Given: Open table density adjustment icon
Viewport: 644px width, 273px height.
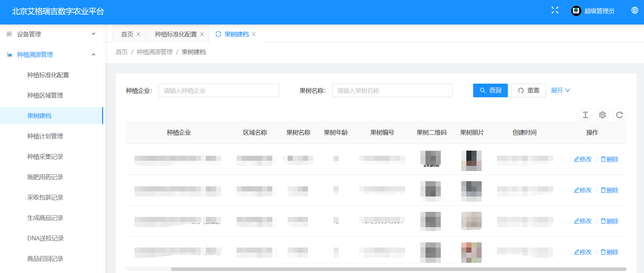Looking at the screenshot, I should click(585, 115).
